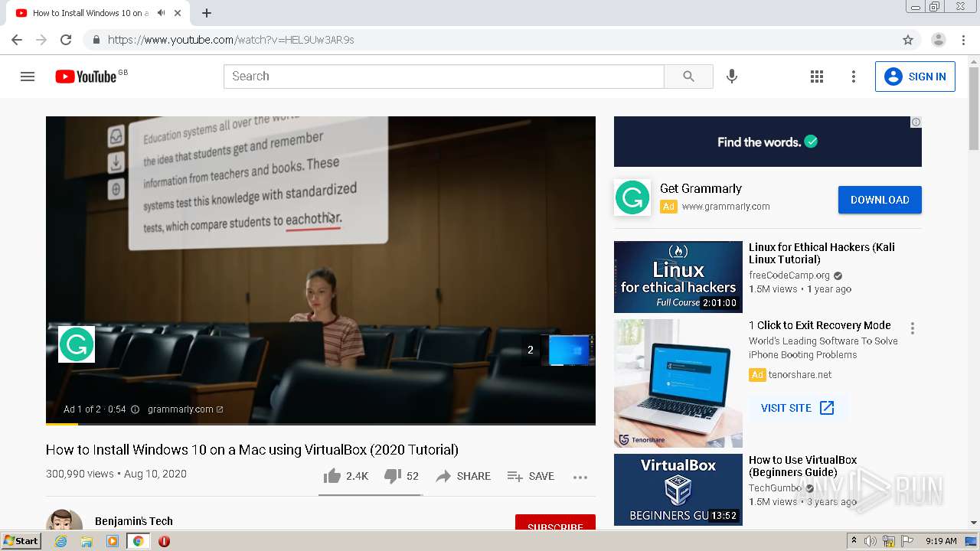Open volume control in system tray
980x551 pixels.
click(871, 541)
